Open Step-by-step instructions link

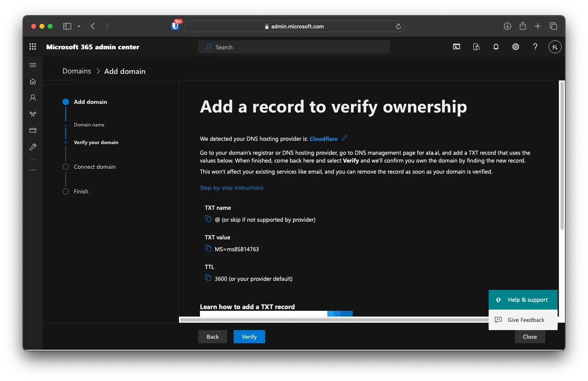(232, 188)
